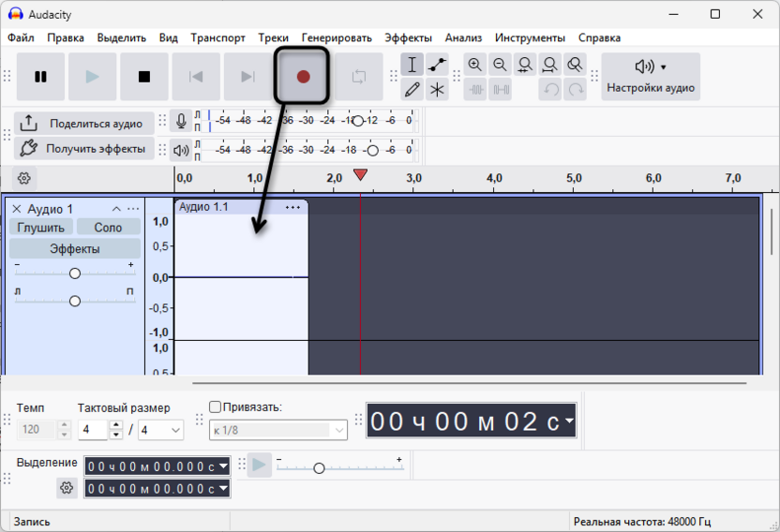Toggle Соло on the Аудио 1 track

coord(108,228)
